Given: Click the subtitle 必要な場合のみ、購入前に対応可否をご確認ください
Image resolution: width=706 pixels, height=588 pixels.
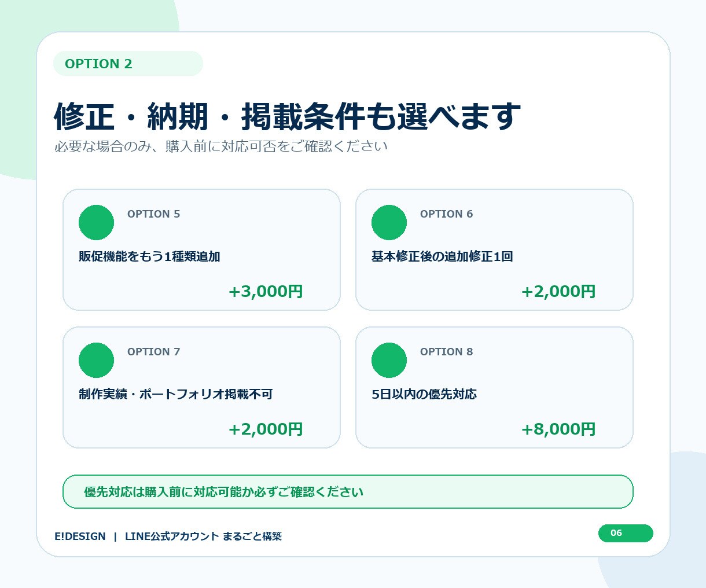Looking at the screenshot, I should coord(221,146).
